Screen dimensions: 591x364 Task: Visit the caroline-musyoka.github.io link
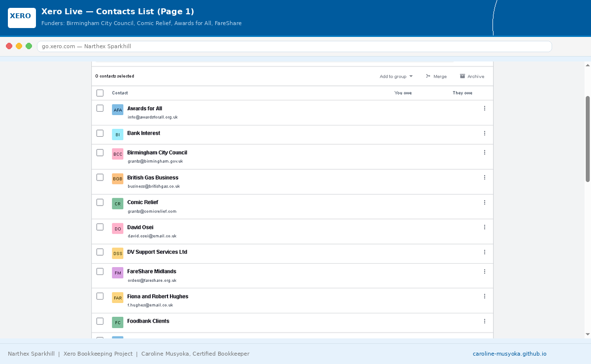click(x=510, y=354)
